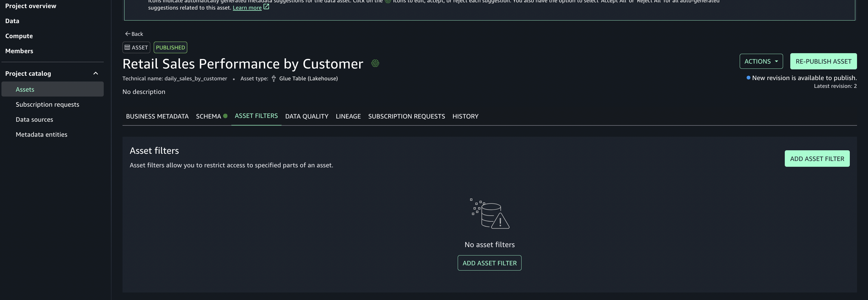View the History tab
Screen dimensions: 868x300
[465, 116]
